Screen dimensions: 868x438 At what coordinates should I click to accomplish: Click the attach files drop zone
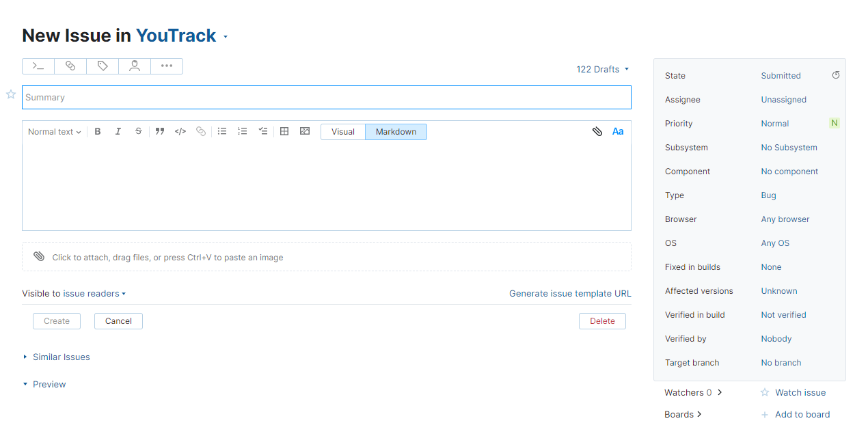pos(327,257)
